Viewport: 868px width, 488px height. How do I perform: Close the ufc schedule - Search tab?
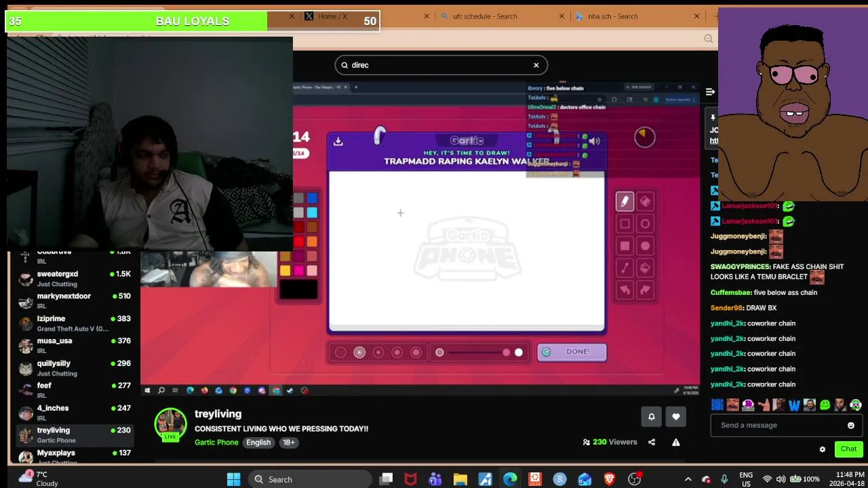[x=562, y=16]
